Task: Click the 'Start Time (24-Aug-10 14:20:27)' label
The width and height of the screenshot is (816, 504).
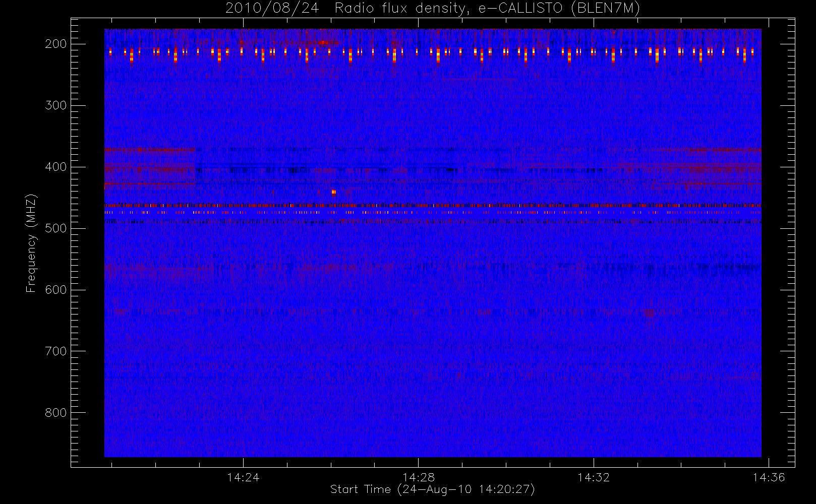Action: [x=432, y=489]
